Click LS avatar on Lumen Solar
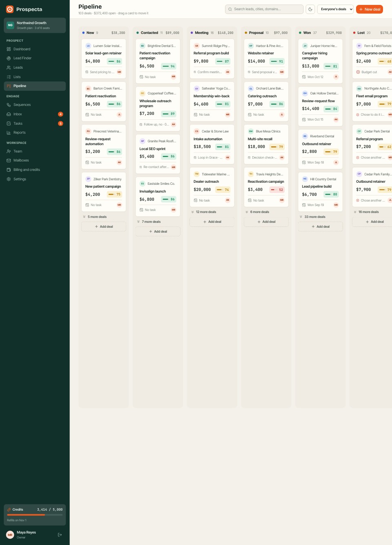 [x=88, y=46]
